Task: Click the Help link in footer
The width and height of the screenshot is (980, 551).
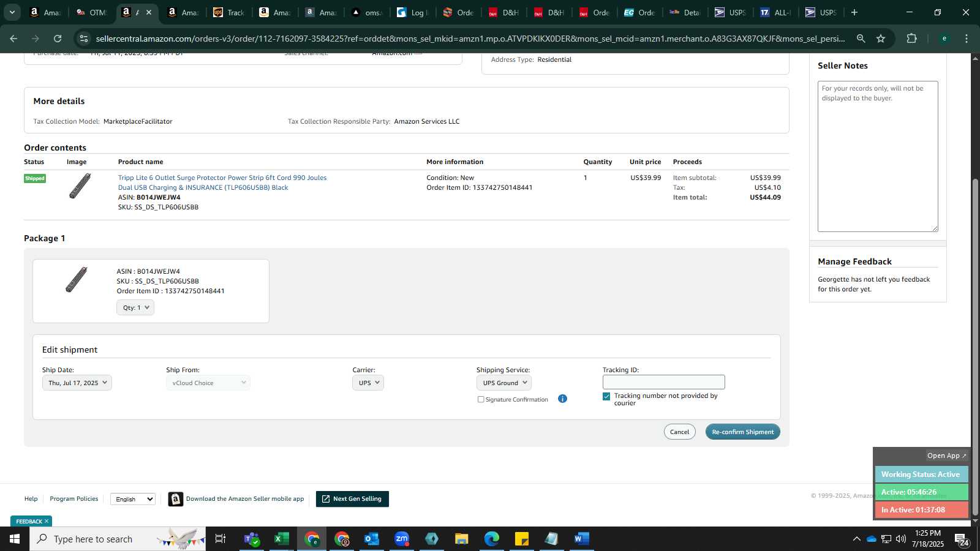Action: tap(31, 498)
